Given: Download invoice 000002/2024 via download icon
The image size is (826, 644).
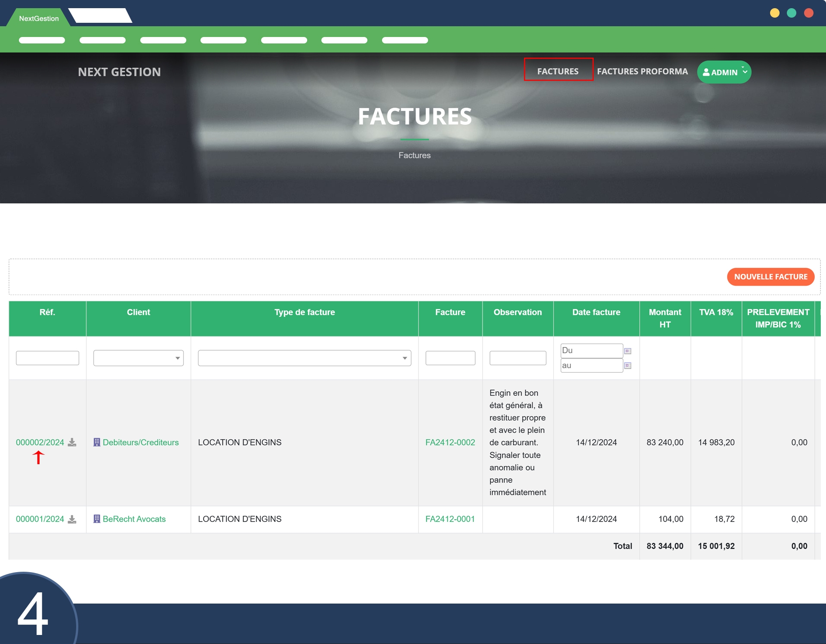Looking at the screenshot, I should pyautogui.click(x=72, y=442).
